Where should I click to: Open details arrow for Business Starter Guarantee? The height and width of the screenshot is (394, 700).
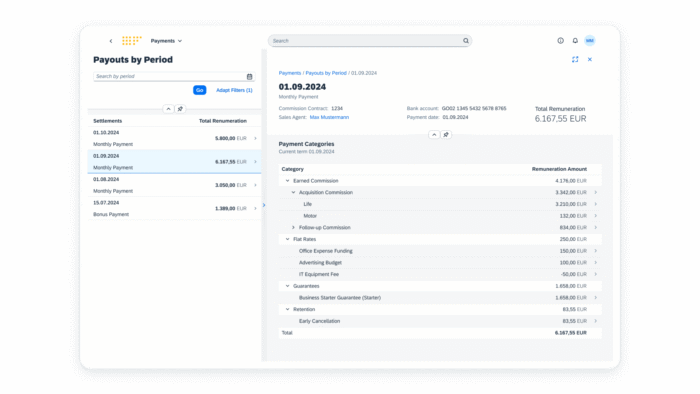pyautogui.click(x=596, y=298)
